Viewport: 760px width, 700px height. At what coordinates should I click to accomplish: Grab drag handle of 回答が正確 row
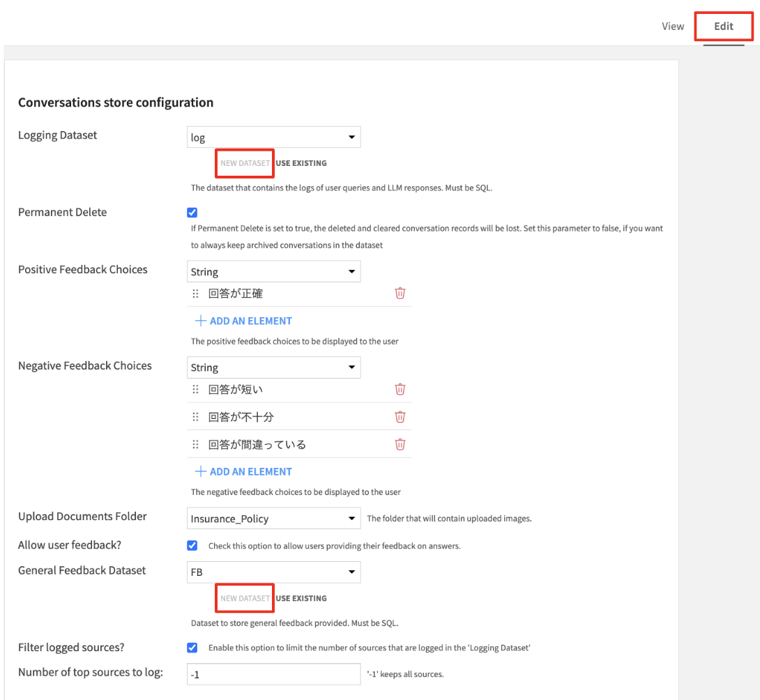pyautogui.click(x=195, y=294)
